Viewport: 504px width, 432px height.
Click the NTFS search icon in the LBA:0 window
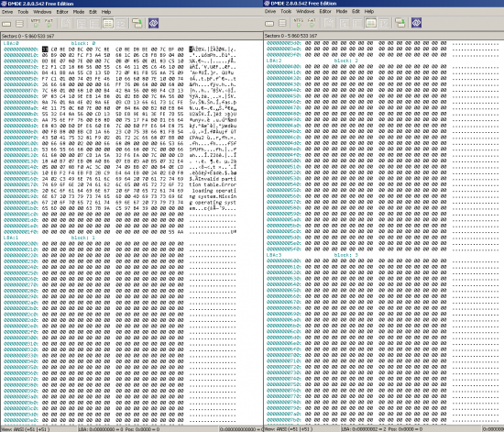(x=36, y=23)
